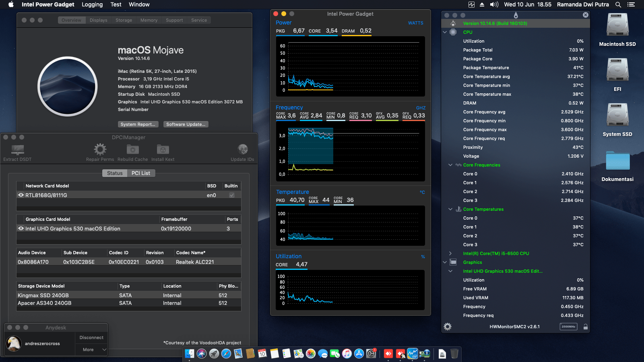Open Intel Power Gadget from the Dock

(x=413, y=354)
